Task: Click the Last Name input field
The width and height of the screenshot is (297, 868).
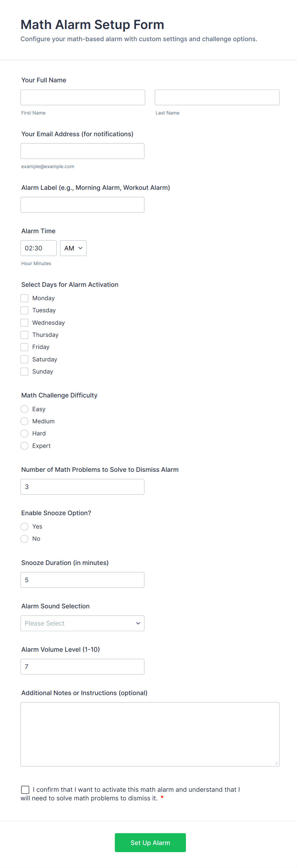Action: click(217, 97)
